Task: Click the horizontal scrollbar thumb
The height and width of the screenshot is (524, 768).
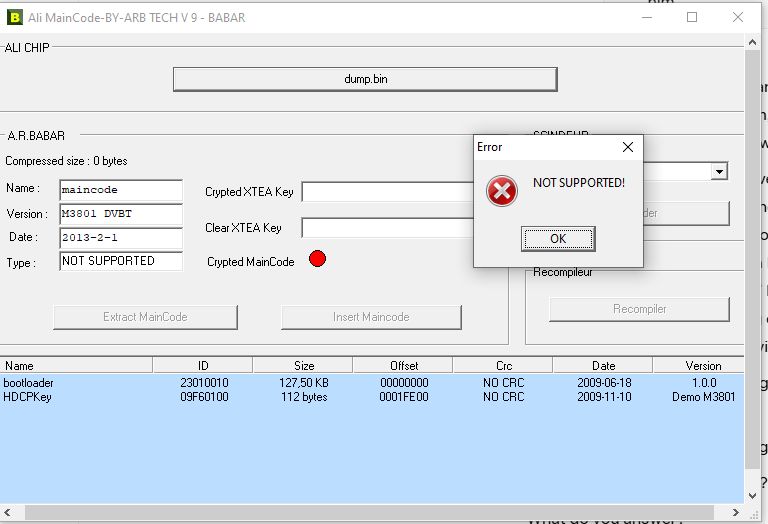Action: pos(369,513)
